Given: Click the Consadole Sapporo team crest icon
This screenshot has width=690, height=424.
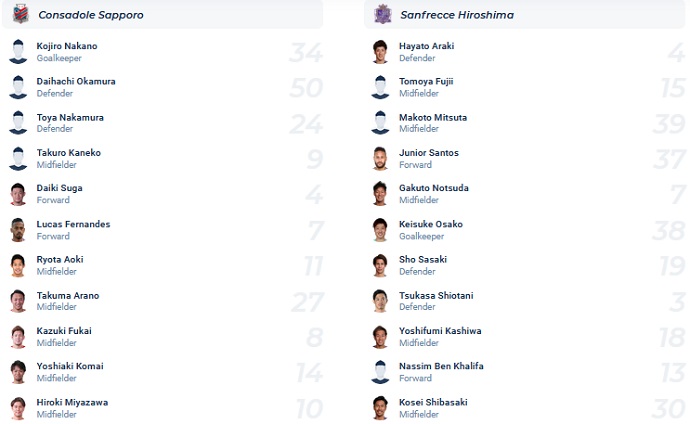Looking at the screenshot, I should point(20,14).
